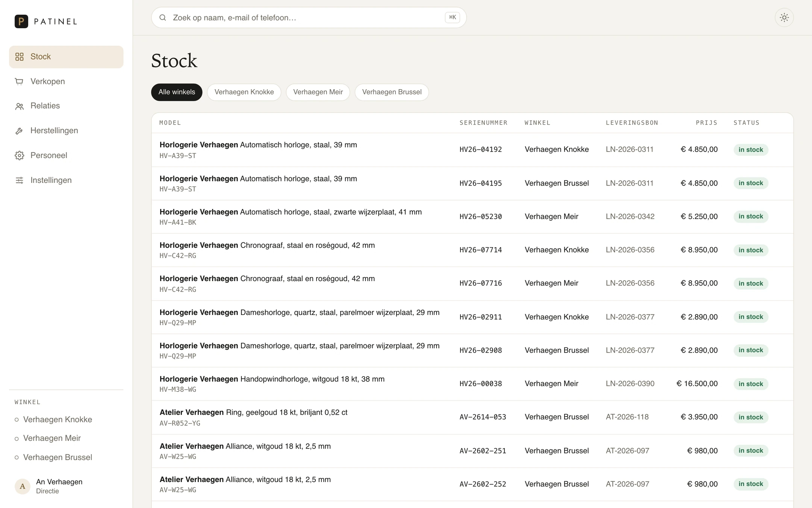Select Verhaegen Brussel in sidebar winkel list
Viewport: 812px width, 508px height.
[x=53, y=458]
